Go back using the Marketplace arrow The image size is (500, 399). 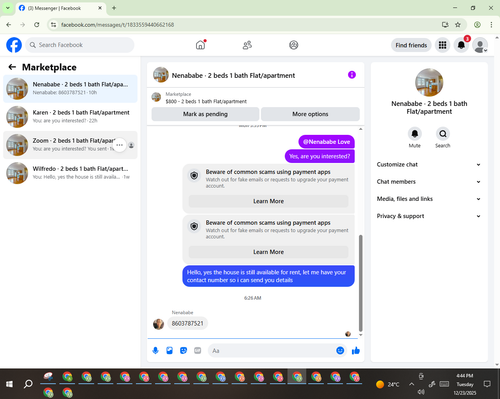12,67
